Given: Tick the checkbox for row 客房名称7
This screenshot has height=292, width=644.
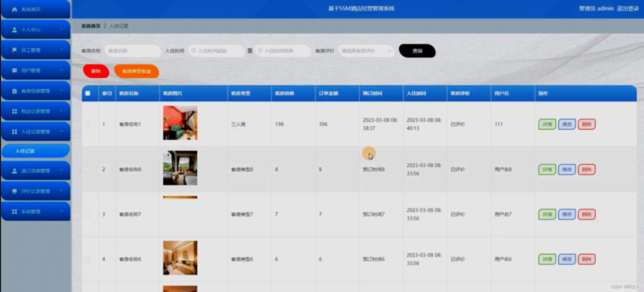Looking at the screenshot, I should 88,214.
